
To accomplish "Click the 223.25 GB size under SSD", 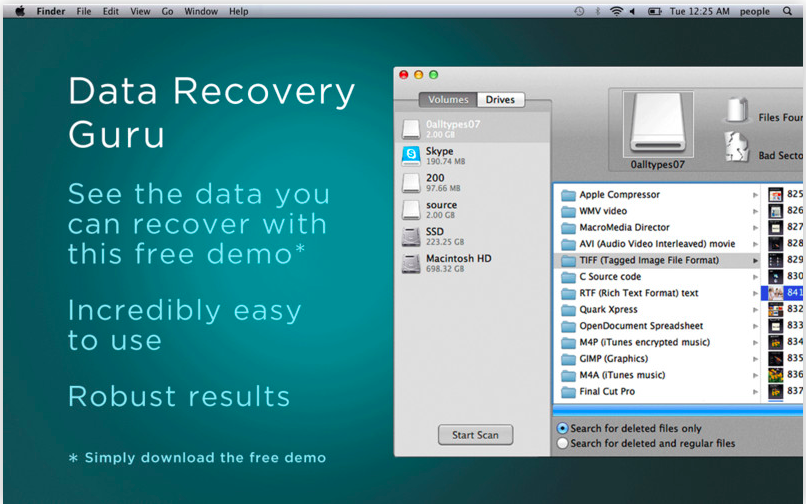I will click(x=445, y=242).
